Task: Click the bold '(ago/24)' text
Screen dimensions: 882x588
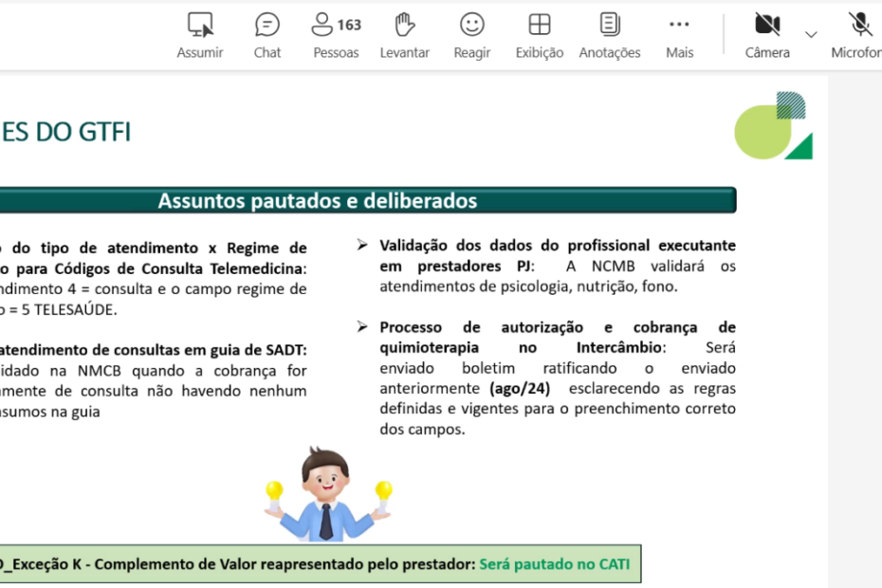Action: click(x=520, y=388)
